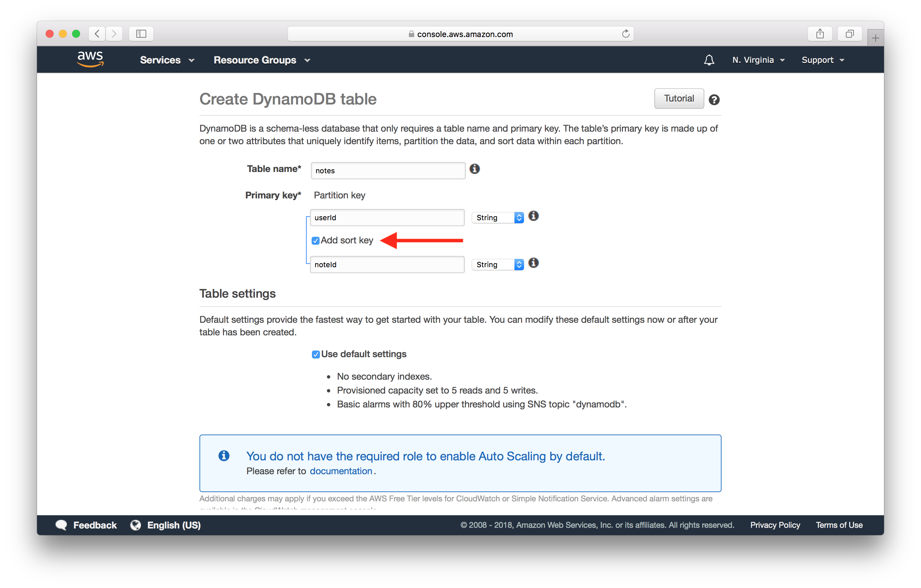Show the Safari sidebar

(141, 34)
